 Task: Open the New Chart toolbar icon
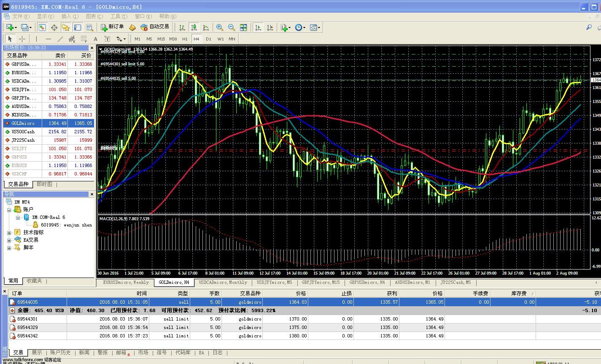tap(9, 27)
